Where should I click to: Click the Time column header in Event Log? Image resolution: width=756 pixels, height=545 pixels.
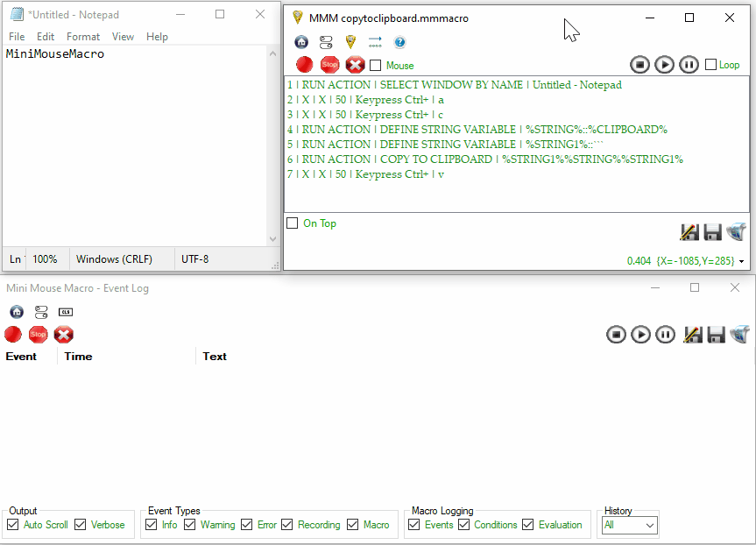click(78, 357)
